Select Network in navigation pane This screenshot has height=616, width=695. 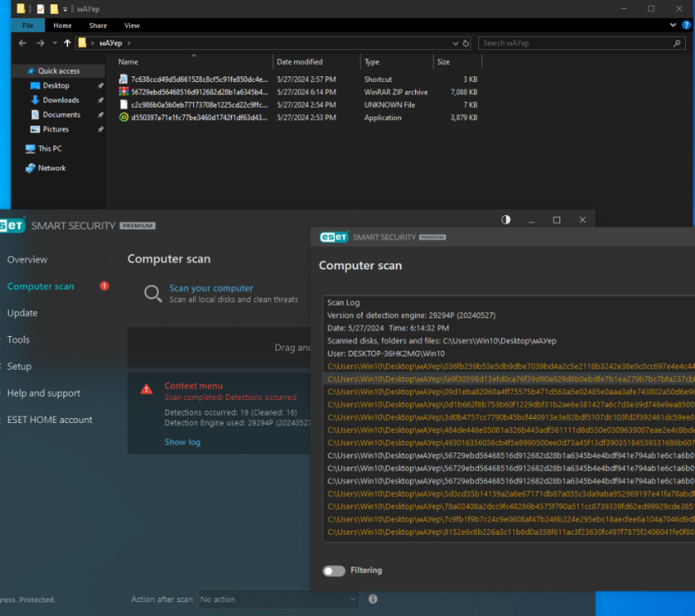[52, 168]
